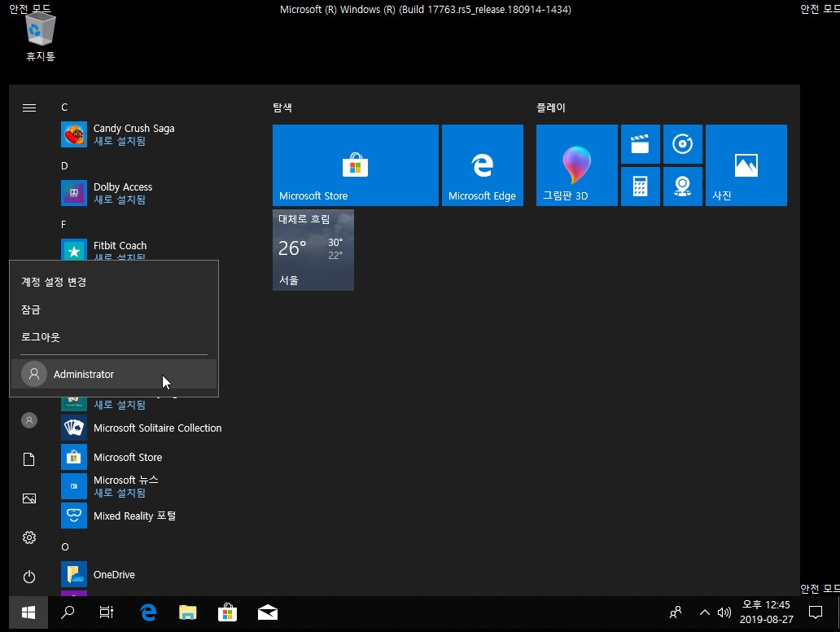Viewport: 840px width, 632px height.
Task: Open Action Center notifications icon
Action: pos(816,612)
